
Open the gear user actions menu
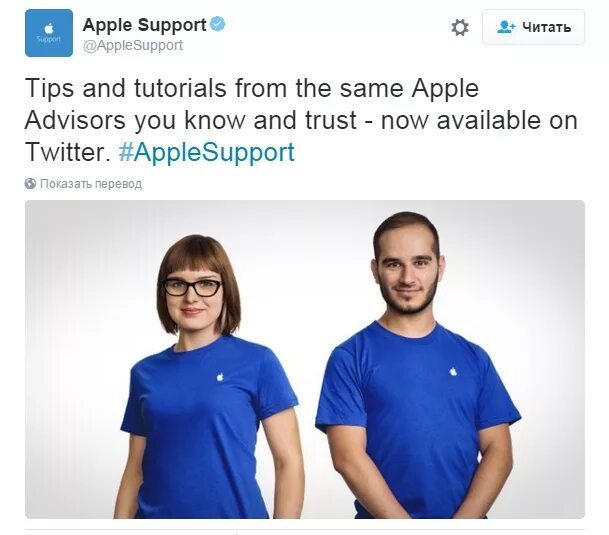(x=460, y=28)
